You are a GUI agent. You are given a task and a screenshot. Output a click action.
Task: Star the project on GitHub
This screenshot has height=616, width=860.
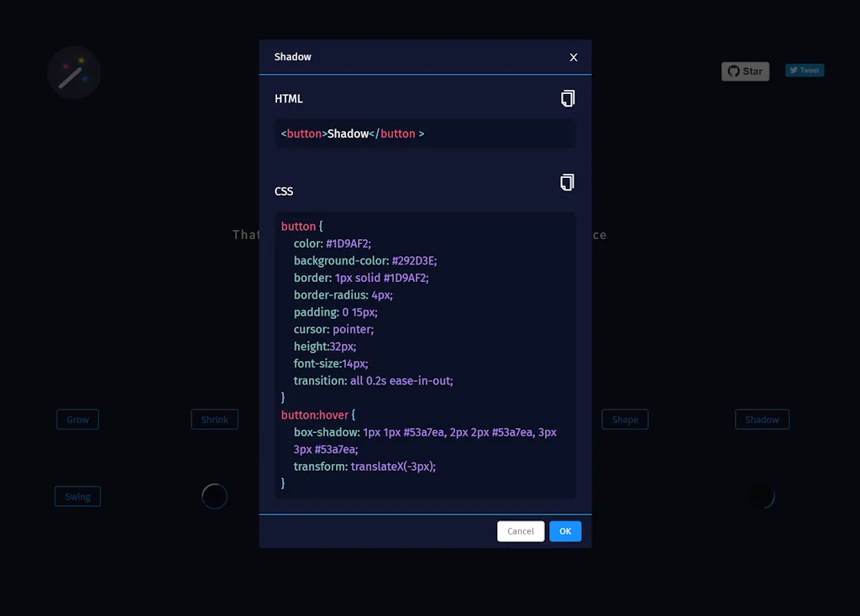point(745,71)
